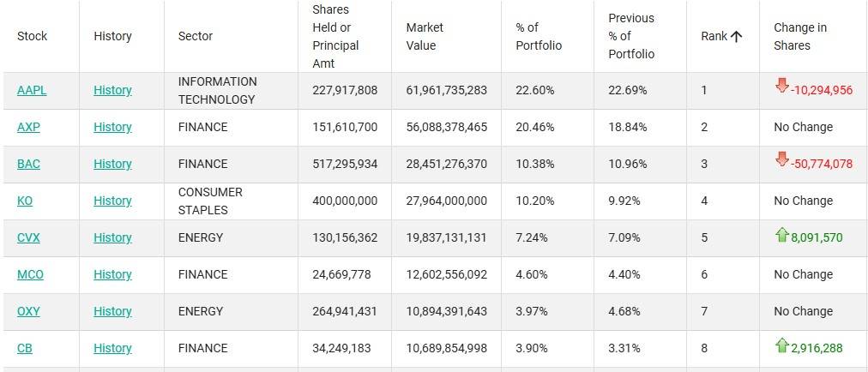The width and height of the screenshot is (868, 372).
Task: Click the red down arrow in BAC row
Action: (781, 159)
